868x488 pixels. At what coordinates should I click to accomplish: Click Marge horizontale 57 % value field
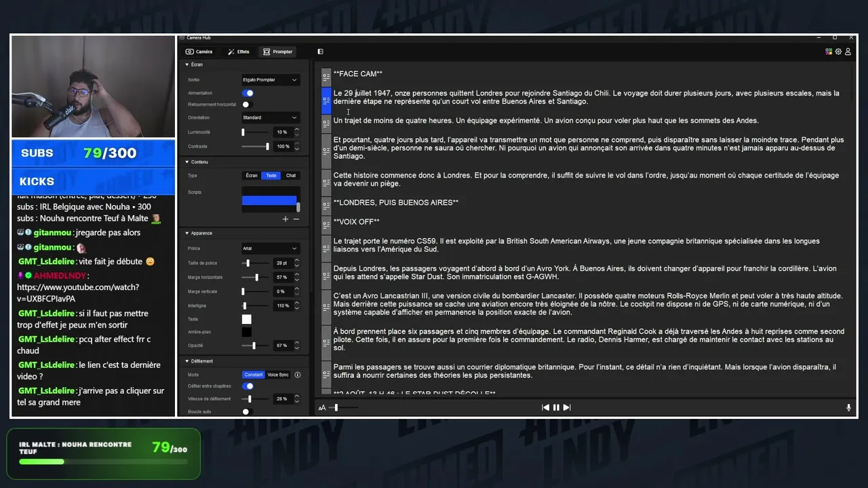click(x=283, y=277)
